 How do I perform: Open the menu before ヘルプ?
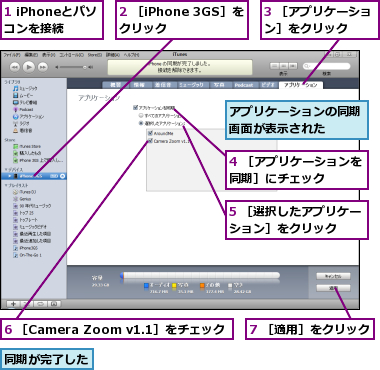113,55
